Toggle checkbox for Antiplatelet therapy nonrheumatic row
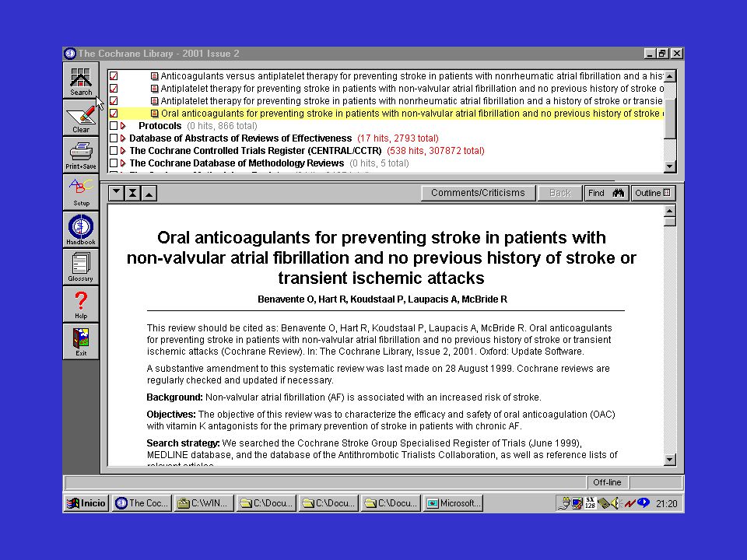The height and width of the screenshot is (560, 747). [114, 101]
